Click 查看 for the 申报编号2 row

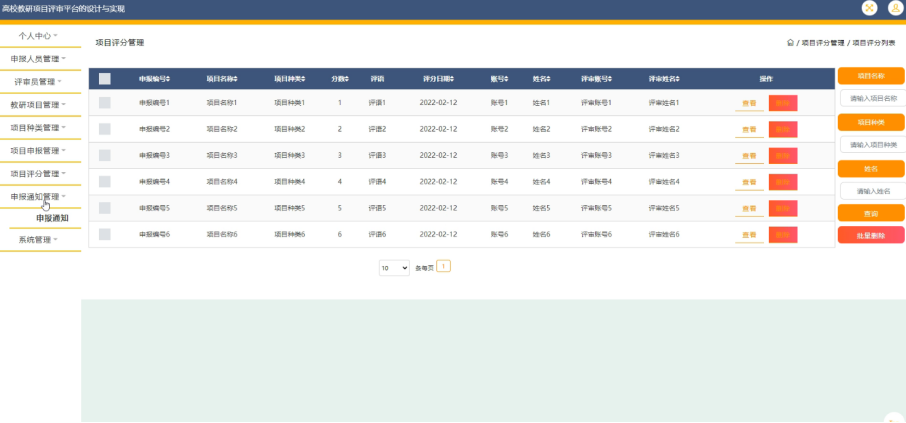coord(749,129)
